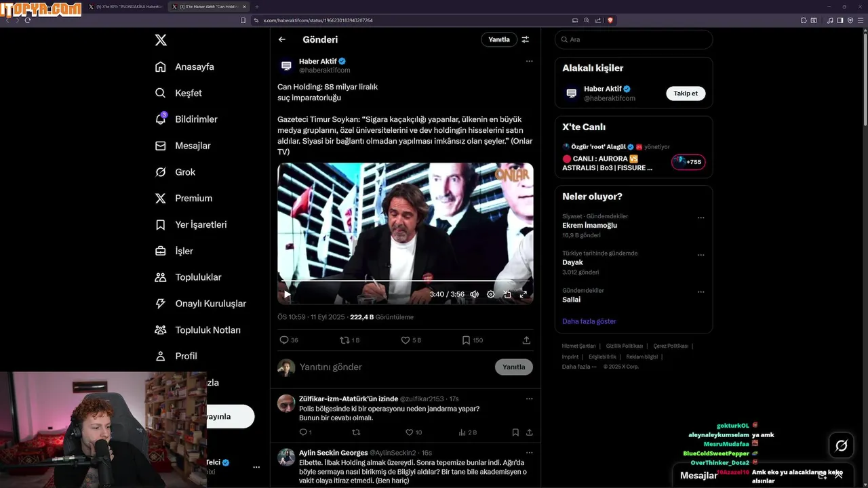This screenshot has width=868, height=488.
Task: Open Hizmet Şartları link
Action: [578, 346]
